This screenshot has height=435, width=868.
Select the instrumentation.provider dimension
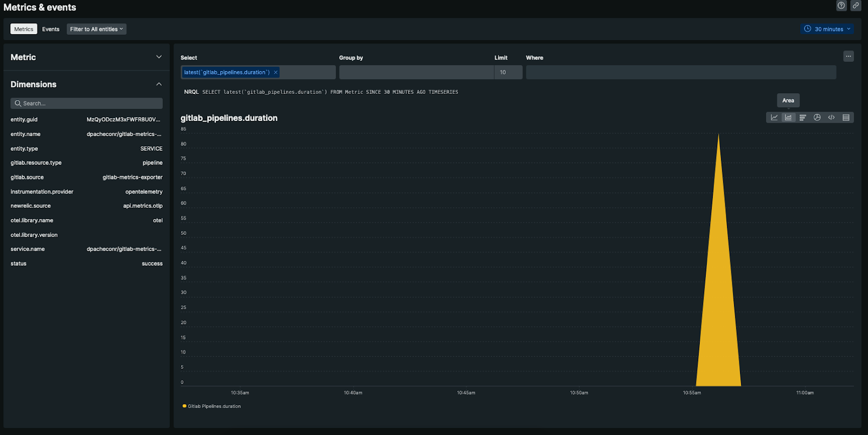click(42, 192)
